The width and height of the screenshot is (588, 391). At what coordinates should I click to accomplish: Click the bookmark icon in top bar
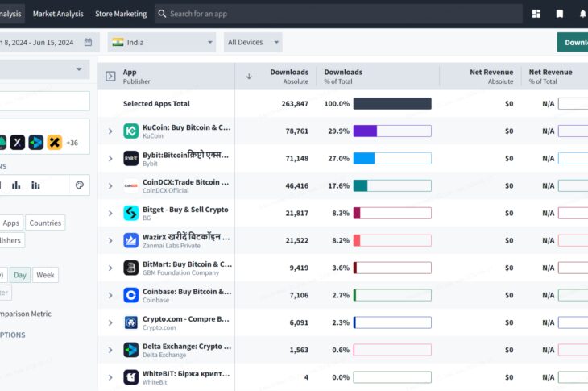(560, 14)
